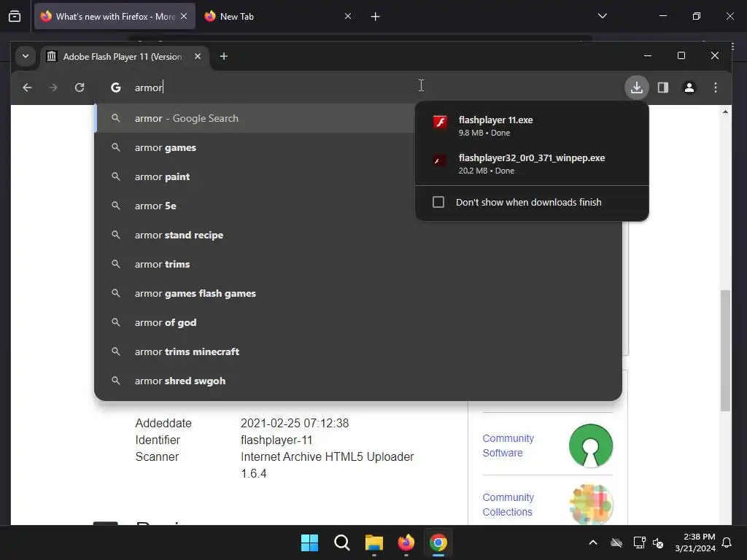Open Windows taskbar Search

point(341,542)
